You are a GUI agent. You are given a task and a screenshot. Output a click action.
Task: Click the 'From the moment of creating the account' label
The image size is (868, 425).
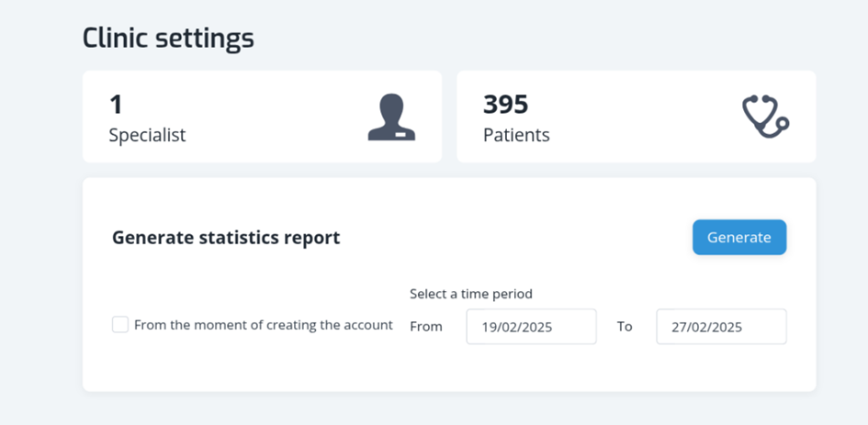264,325
